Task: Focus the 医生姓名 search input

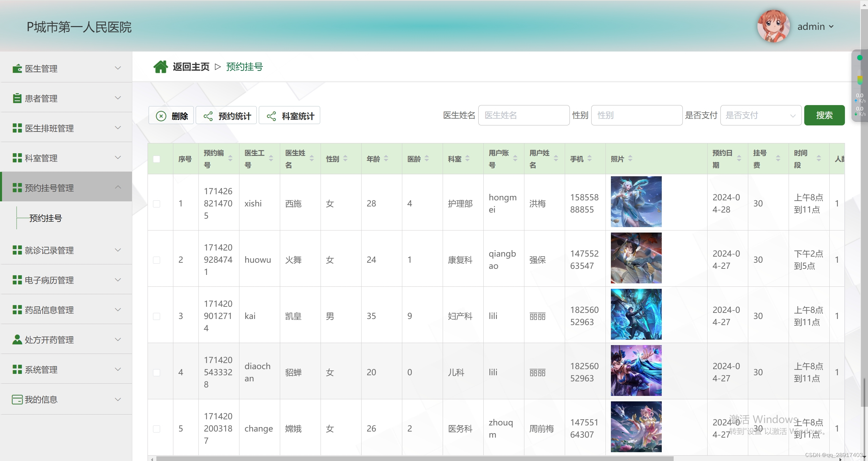Action: (x=523, y=116)
